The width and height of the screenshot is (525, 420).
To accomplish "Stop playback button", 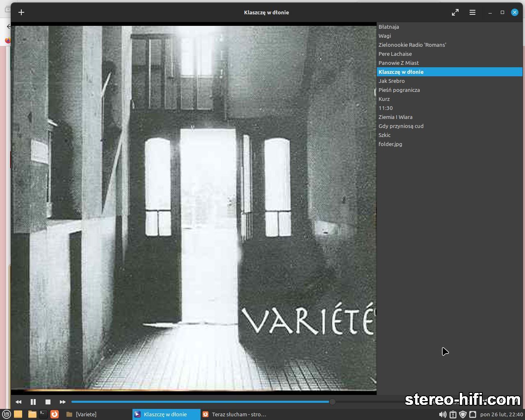I will point(48,402).
